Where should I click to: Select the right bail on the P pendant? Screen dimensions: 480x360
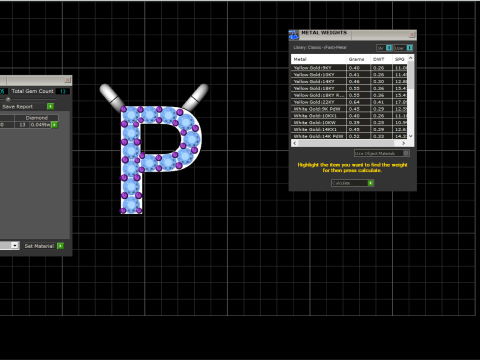[196, 96]
